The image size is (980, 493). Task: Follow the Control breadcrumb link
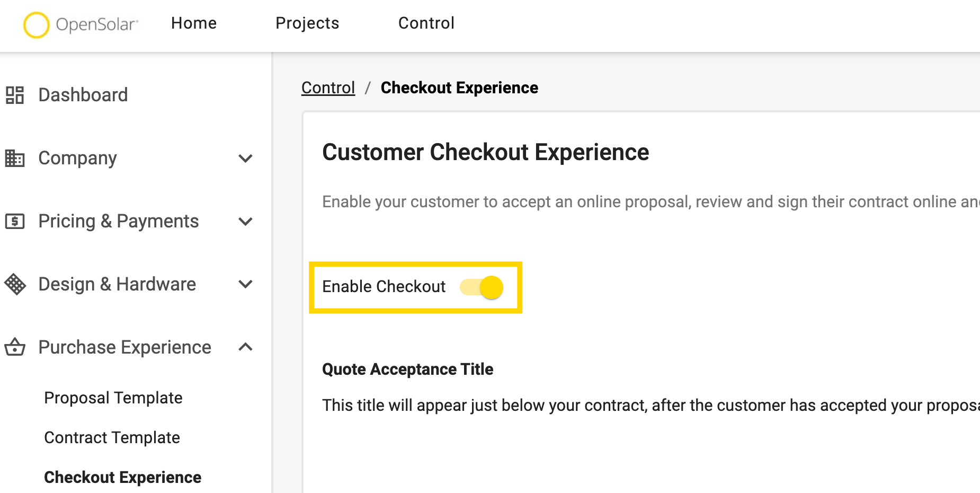[328, 87]
